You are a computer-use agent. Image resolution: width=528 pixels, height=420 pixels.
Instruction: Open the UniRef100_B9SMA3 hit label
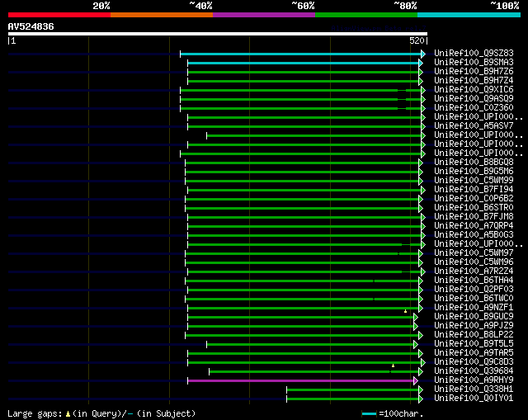pyautogui.click(x=474, y=63)
